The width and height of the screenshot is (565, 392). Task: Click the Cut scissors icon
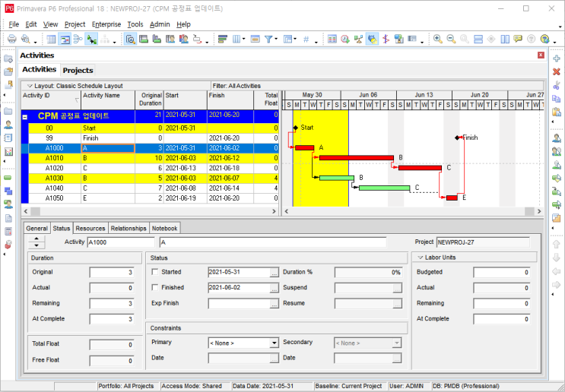tap(557, 85)
